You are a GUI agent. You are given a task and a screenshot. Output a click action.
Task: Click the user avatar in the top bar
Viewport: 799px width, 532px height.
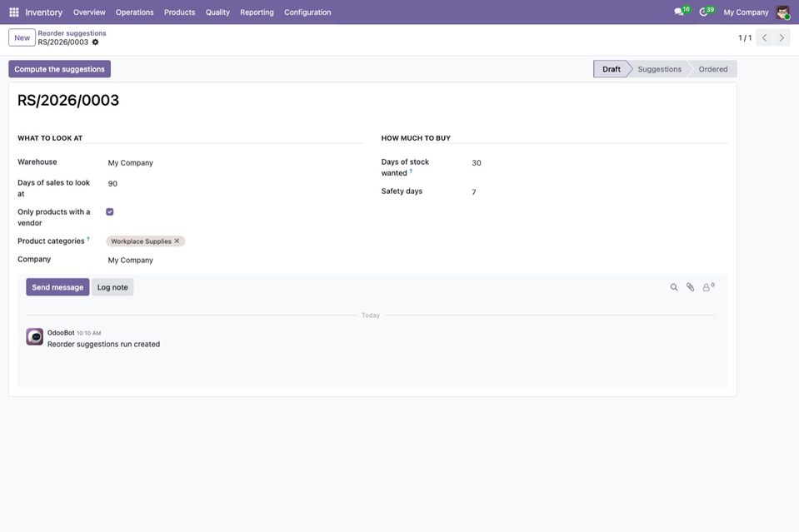[x=782, y=12]
